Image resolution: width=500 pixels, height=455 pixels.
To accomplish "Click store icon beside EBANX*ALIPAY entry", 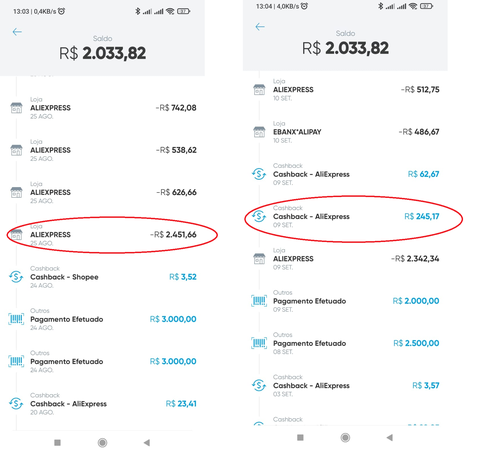I will (x=259, y=132).
